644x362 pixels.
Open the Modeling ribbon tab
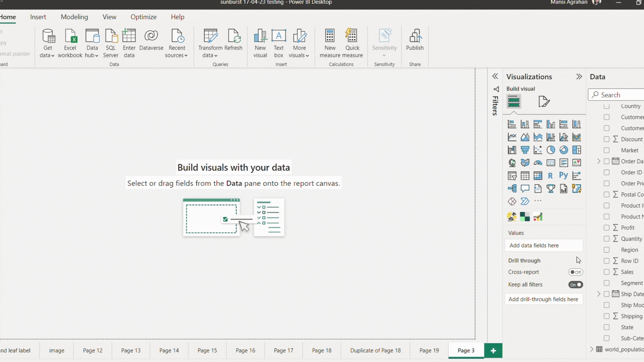point(74,17)
